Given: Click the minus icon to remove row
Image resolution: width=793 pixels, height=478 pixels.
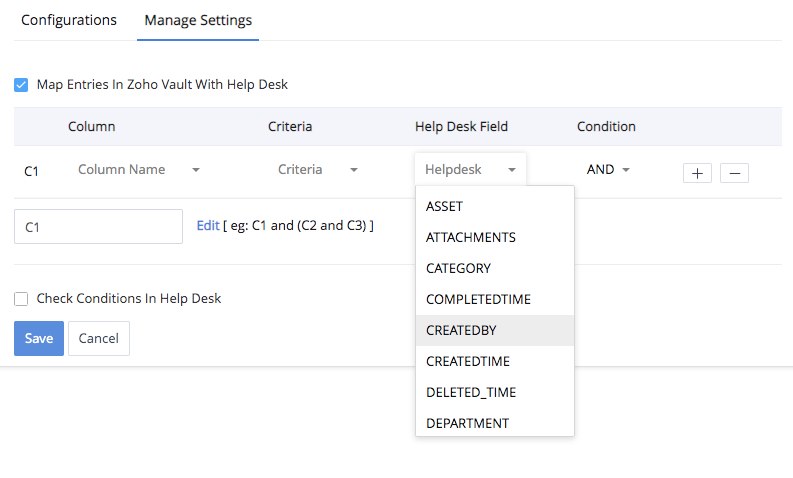Looking at the screenshot, I should pos(734,173).
